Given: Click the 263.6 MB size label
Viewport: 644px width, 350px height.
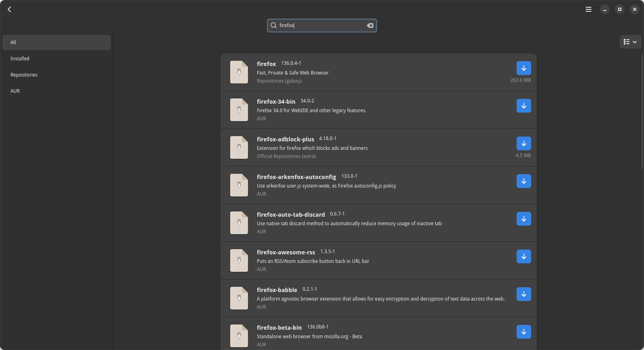Looking at the screenshot, I should pos(521,80).
